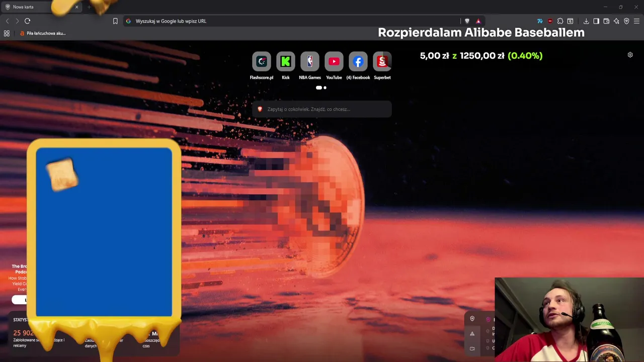Screen dimensions: 644x362
Task: Open the apps grid in bookmarks bar
Action: 7,33
